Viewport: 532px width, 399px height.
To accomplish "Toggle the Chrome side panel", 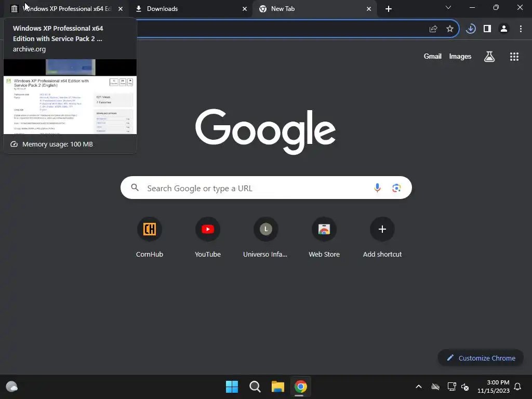I will pyautogui.click(x=487, y=29).
